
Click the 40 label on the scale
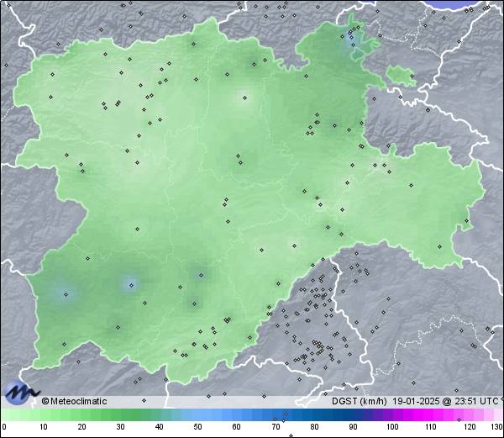click(x=159, y=427)
